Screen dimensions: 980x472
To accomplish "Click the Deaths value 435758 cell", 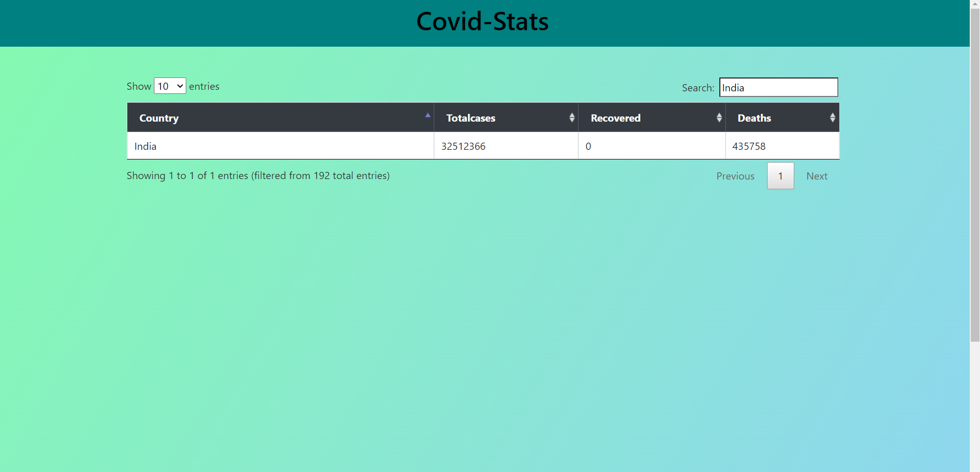I will point(749,146).
